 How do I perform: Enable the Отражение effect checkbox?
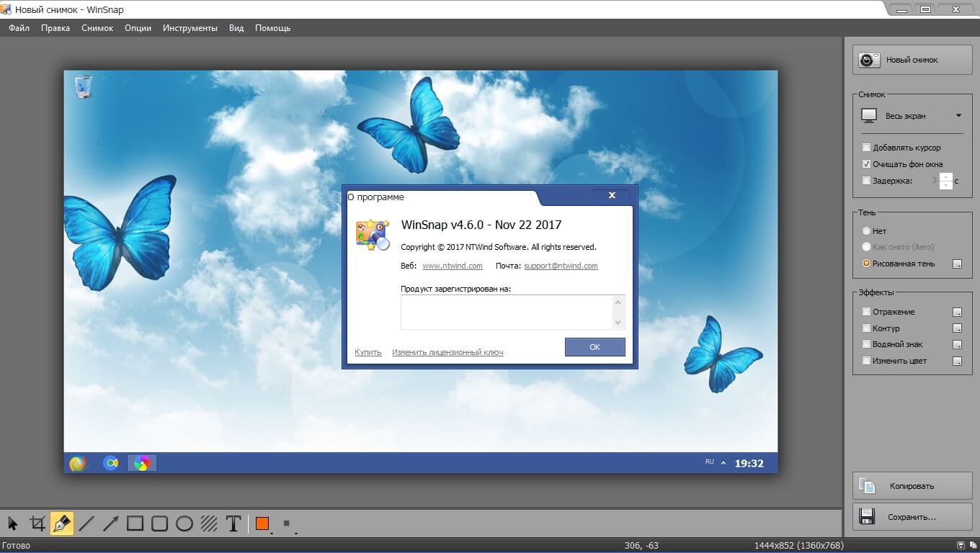click(866, 312)
